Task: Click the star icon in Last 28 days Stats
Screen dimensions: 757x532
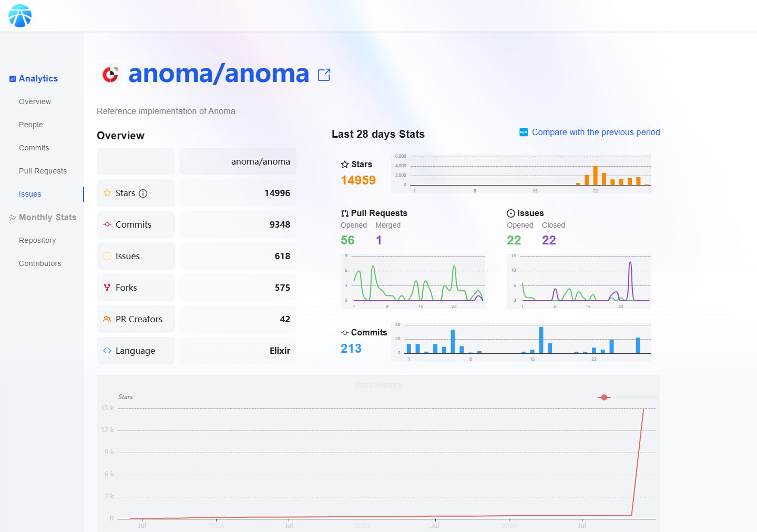Action: 345,165
